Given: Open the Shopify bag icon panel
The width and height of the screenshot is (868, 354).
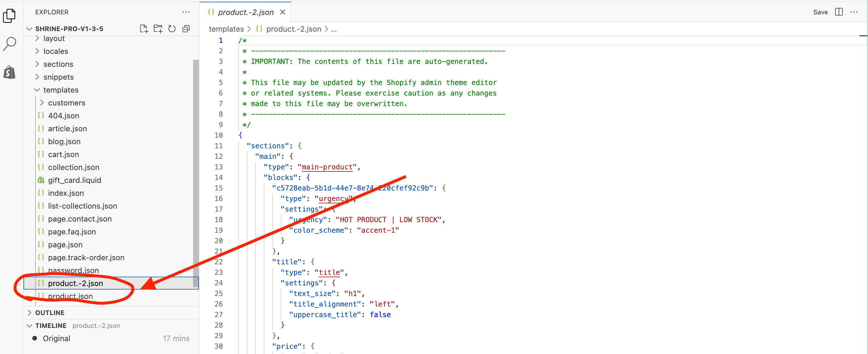Looking at the screenshot, I should 9,72.
